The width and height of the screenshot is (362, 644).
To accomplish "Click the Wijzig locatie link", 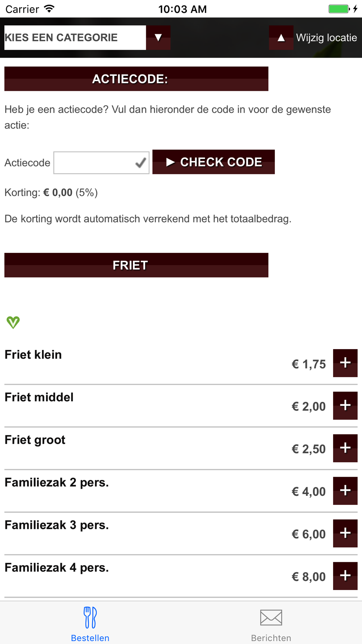I will 327,38.
